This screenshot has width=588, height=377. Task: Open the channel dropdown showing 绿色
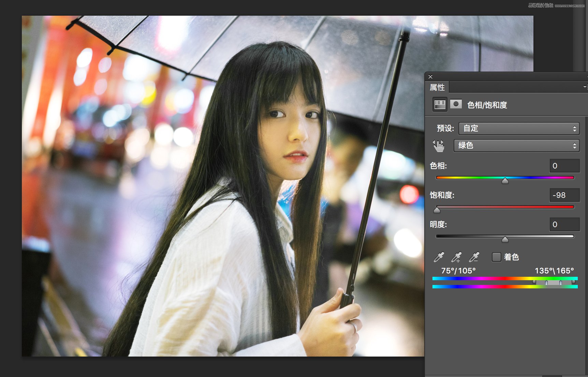pos(516,146)
